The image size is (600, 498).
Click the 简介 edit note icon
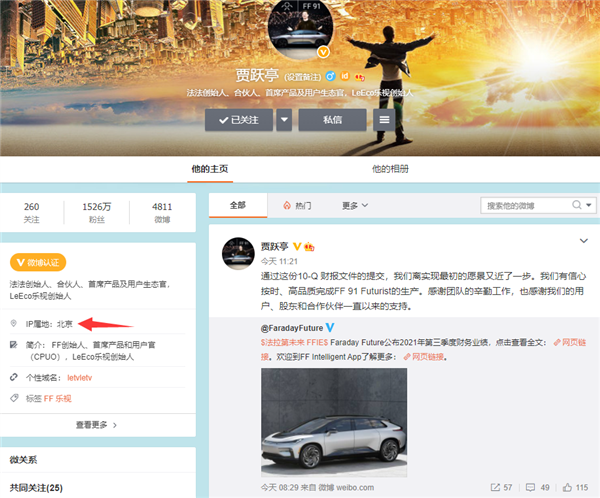tap(13, 345)
